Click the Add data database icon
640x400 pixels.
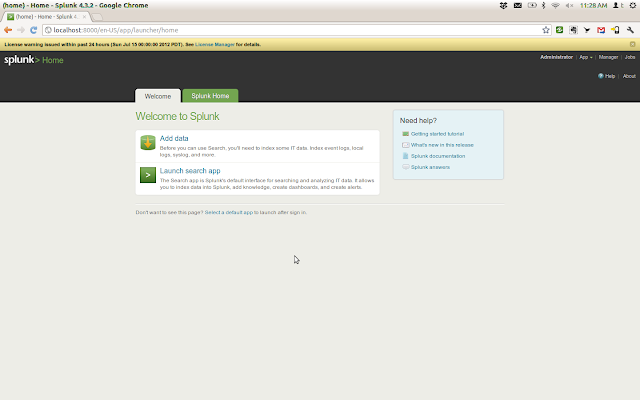148,143
